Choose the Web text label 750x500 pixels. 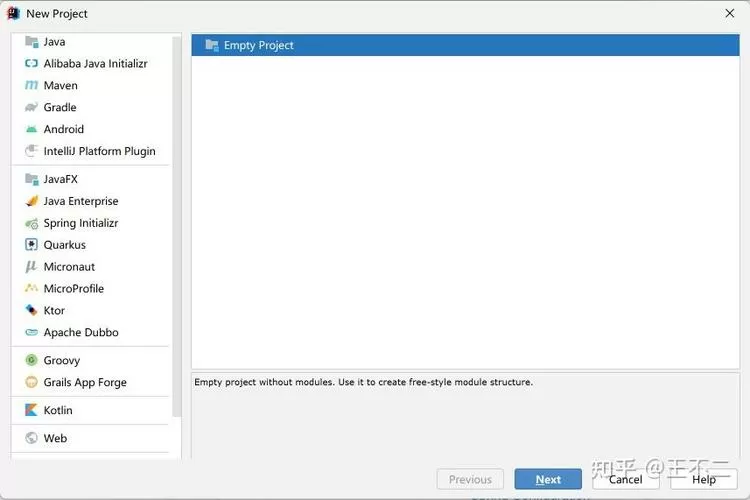tap(55, 438)
